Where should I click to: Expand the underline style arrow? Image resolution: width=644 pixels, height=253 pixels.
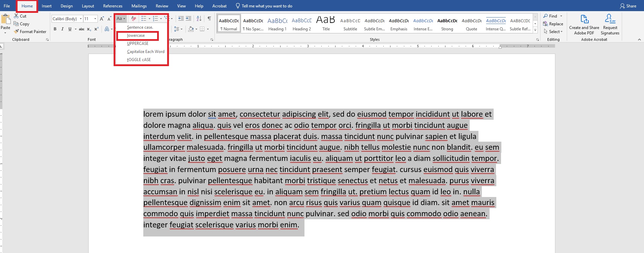pyautogui.click(x=76, y=29)
